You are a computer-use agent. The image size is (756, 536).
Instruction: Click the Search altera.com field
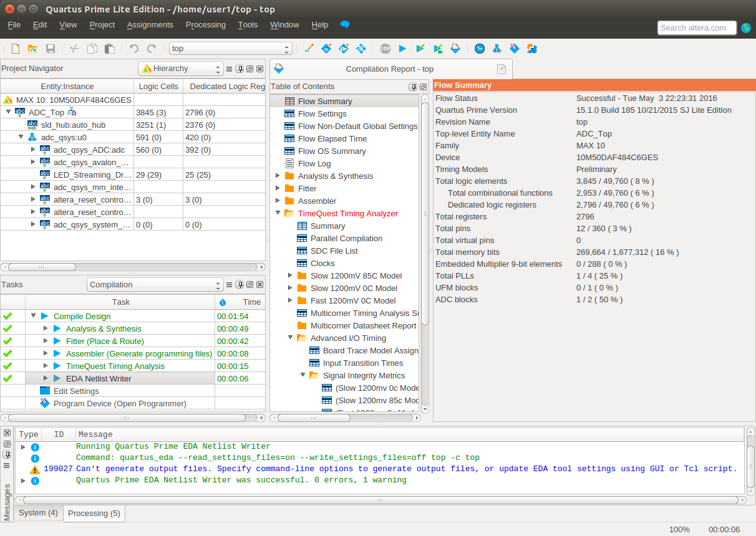(697, 27)
